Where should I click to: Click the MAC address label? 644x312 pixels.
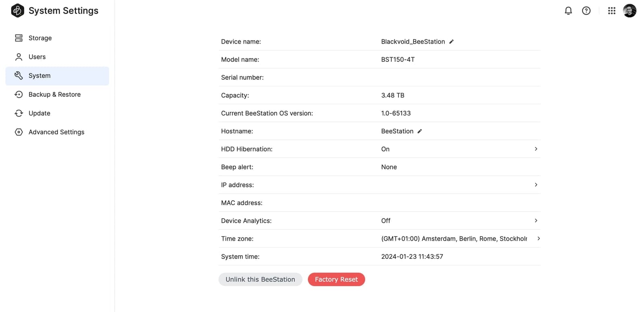[242, 203]
